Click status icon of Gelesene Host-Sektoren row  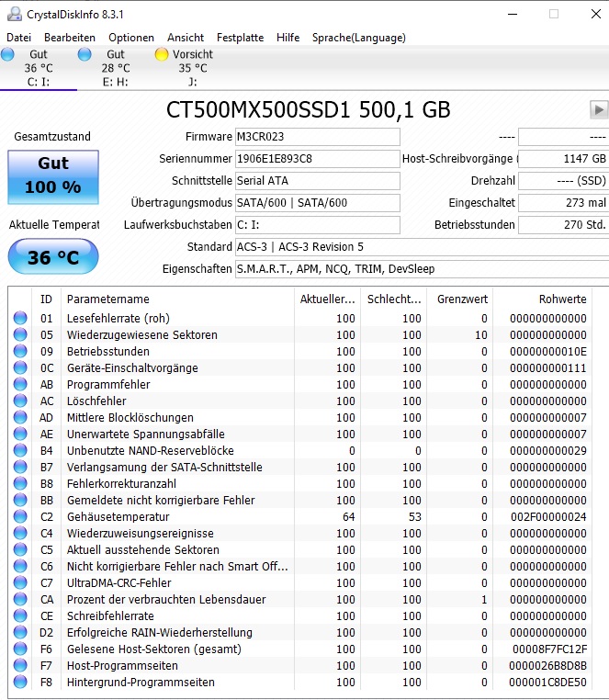click(x=20, y=649)
